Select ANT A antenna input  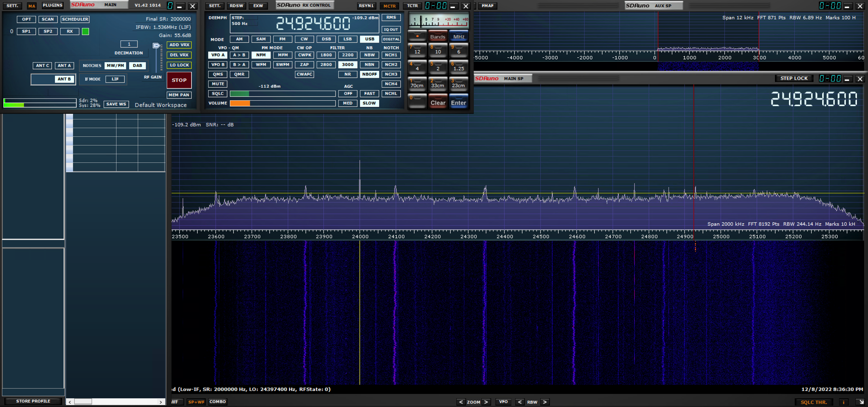point(64,65)
